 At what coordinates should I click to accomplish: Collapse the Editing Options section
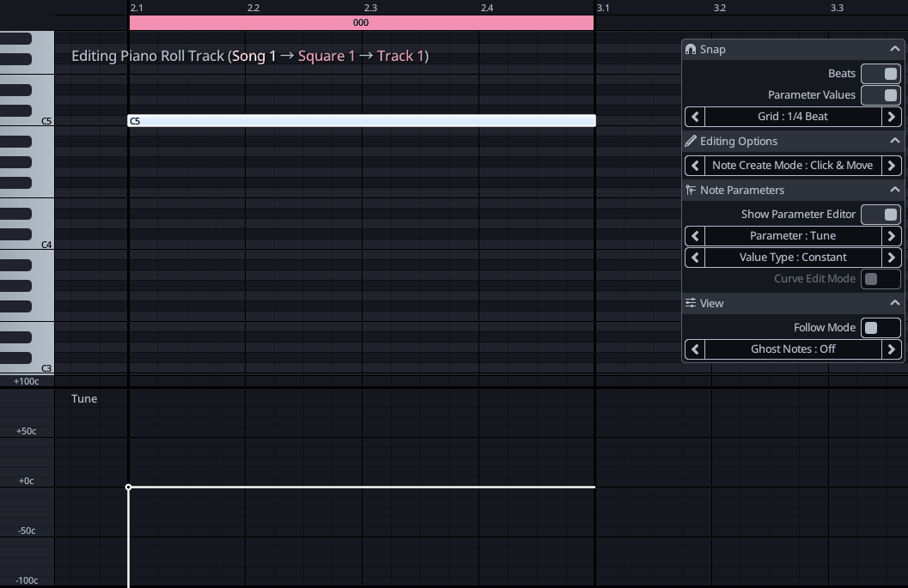click(894, 142)
